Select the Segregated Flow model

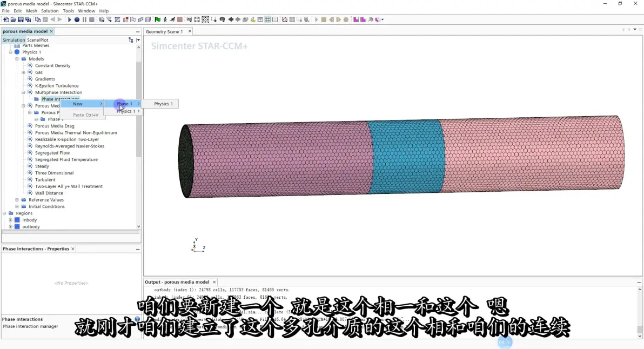(x=52, y=153)
